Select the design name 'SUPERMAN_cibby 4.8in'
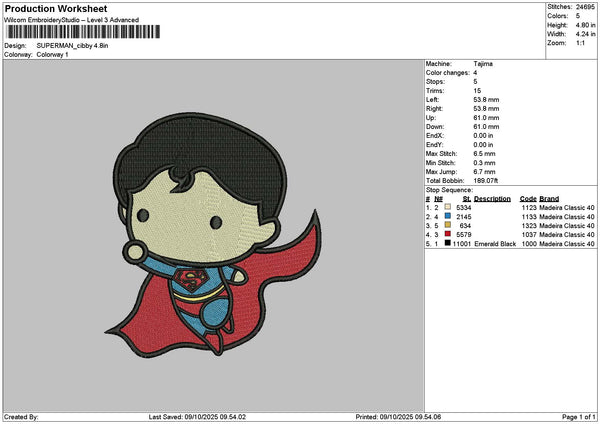The image size is (600, 424). coord(72,46)
